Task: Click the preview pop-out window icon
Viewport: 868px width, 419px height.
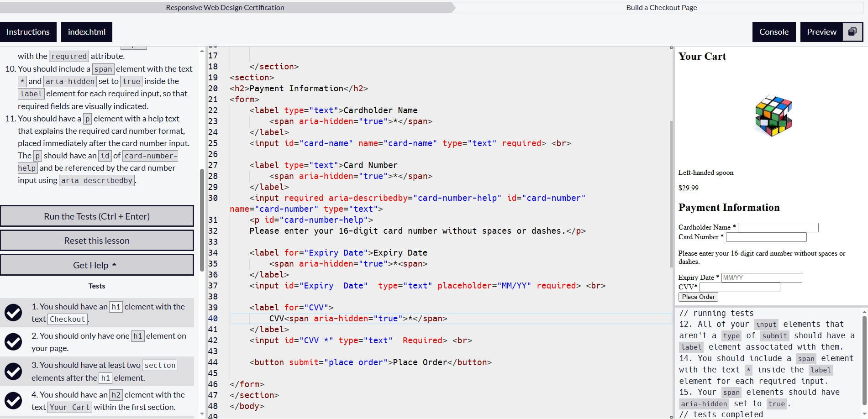Action: click(x=853, y=31)
